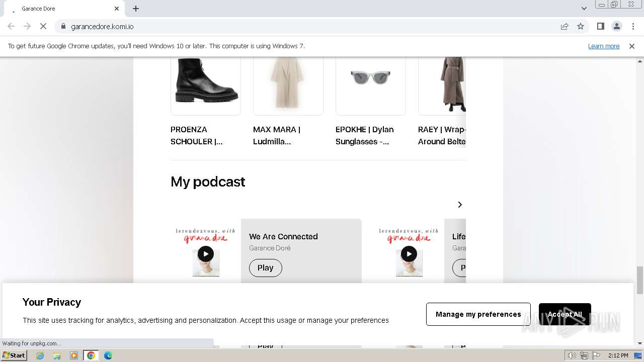Open network status in system tray
Screen dimensions: 644x362
click(584, 355)
